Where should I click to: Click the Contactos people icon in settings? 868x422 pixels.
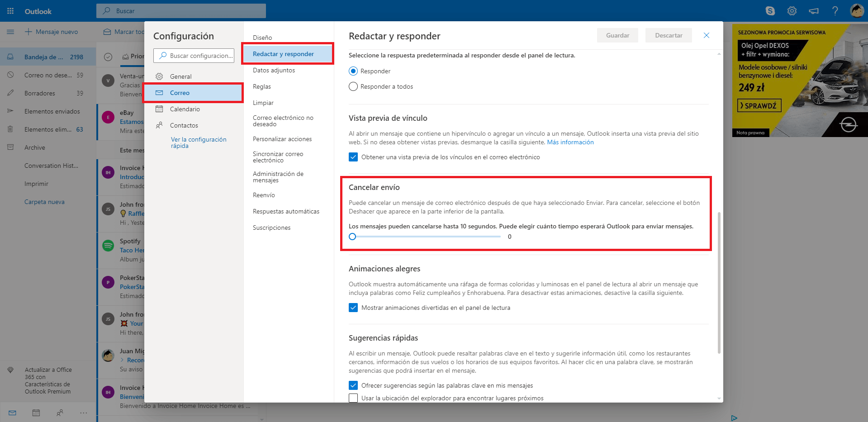(159, 125)
